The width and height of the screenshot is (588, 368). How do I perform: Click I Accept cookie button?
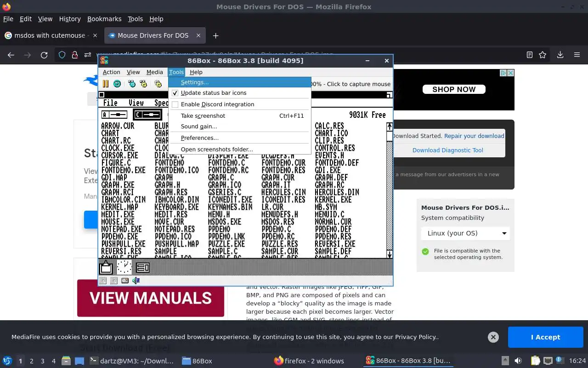545,337
